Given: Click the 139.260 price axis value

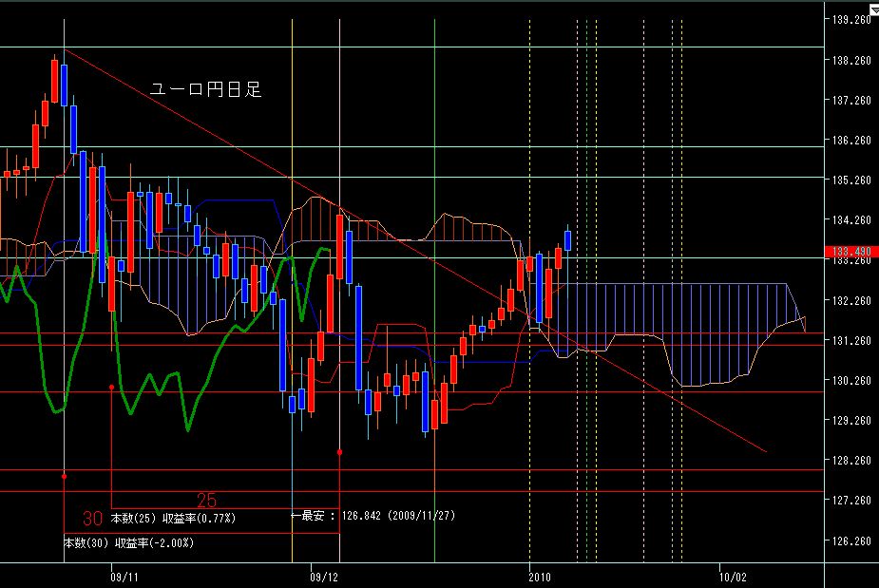Looking at the screenshot, I should click(851, 20).
